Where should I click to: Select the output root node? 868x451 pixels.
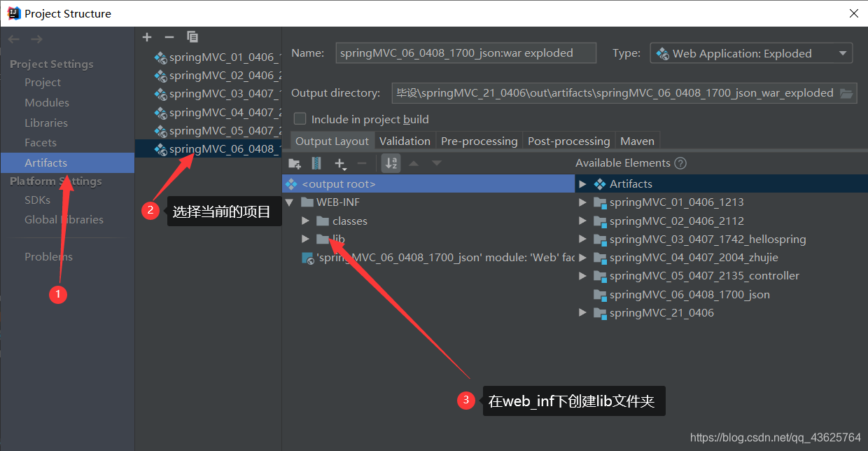coord(428,184)
